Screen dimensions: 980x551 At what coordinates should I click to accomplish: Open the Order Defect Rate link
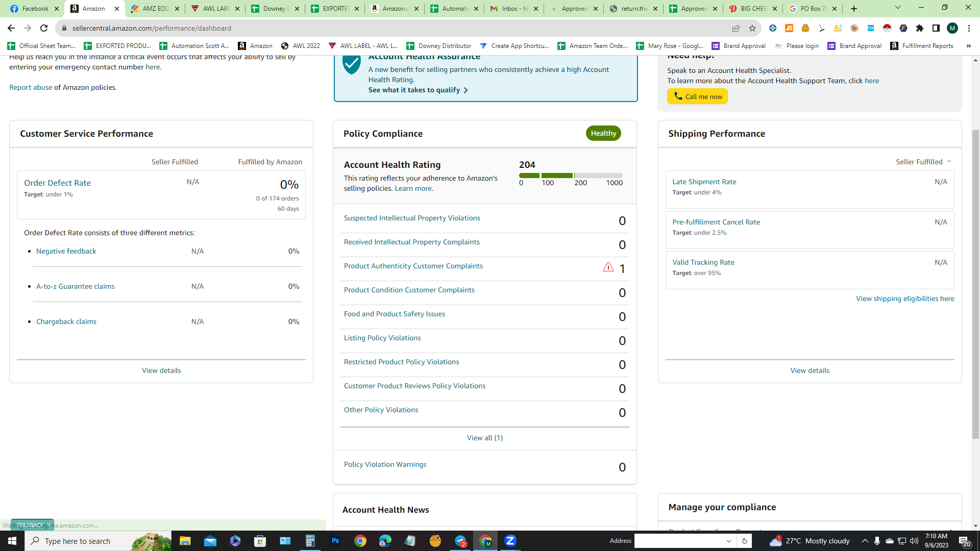click(57, 183)
